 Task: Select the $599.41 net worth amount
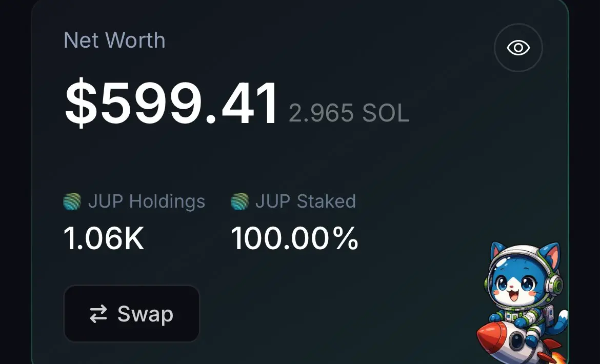coord(171,103)
